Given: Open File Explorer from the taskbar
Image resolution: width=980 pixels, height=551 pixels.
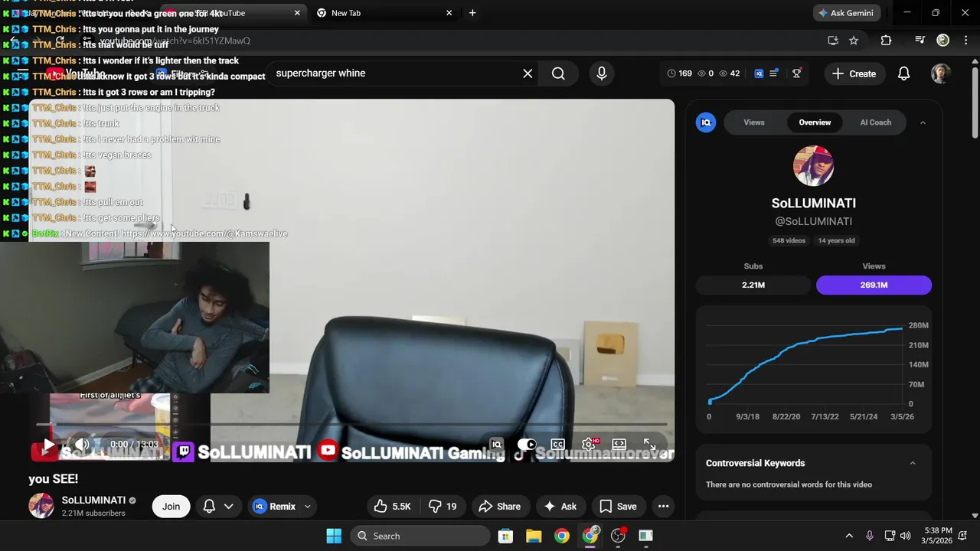Looking at the screenshot, I should click(534, 536).
